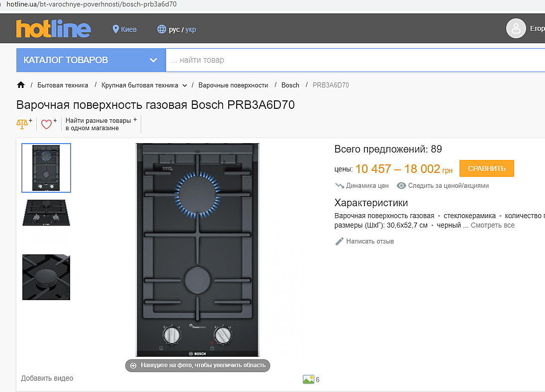
Task: Click the hotline logo
Action: tap(53, 29)
